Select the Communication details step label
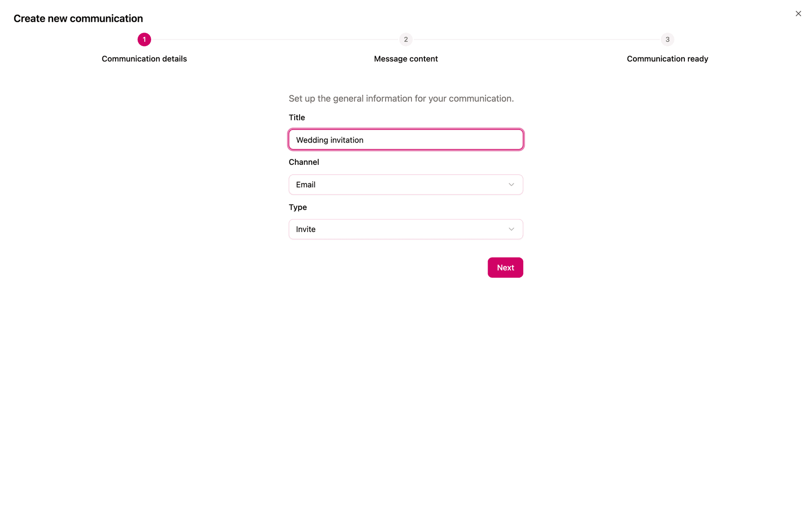The image size is (812, 508). pyautogui.click(x=144, y=59)
